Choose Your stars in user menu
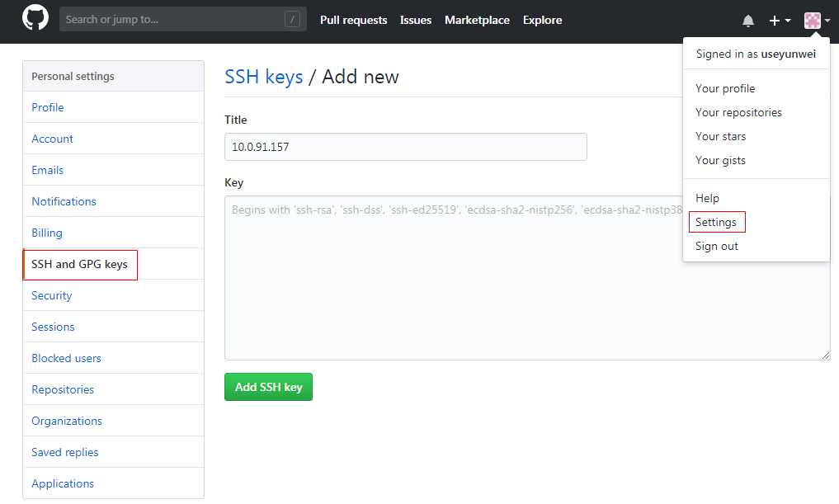Image resolution: width=839 pixels, height=504 pixels. [x=720, y=136]
